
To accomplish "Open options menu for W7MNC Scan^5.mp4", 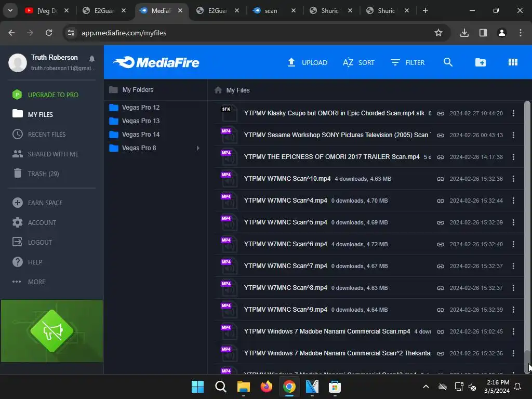I will point(513,222).
